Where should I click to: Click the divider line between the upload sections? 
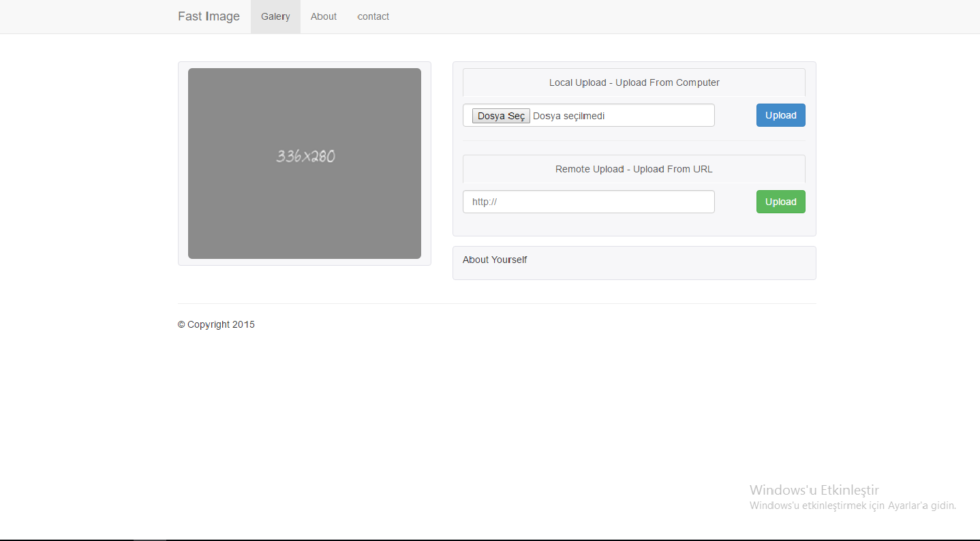tap(634, 141)
